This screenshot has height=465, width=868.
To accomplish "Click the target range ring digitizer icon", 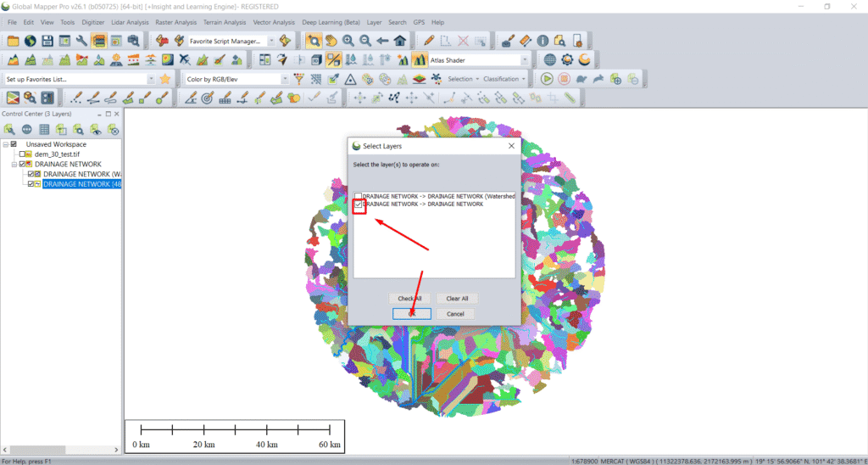I will pyautogui.click(x=208, y=98).
